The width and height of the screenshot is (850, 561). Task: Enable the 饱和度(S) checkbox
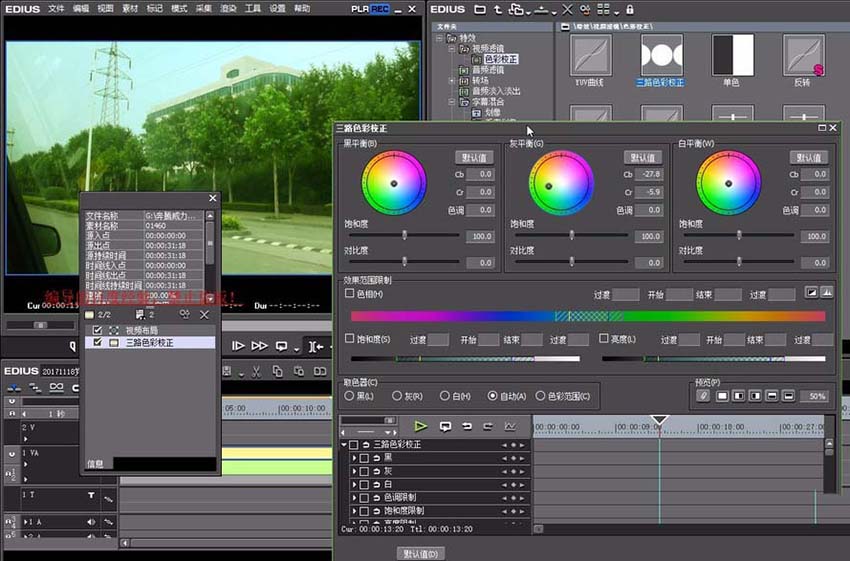[350, 338]
